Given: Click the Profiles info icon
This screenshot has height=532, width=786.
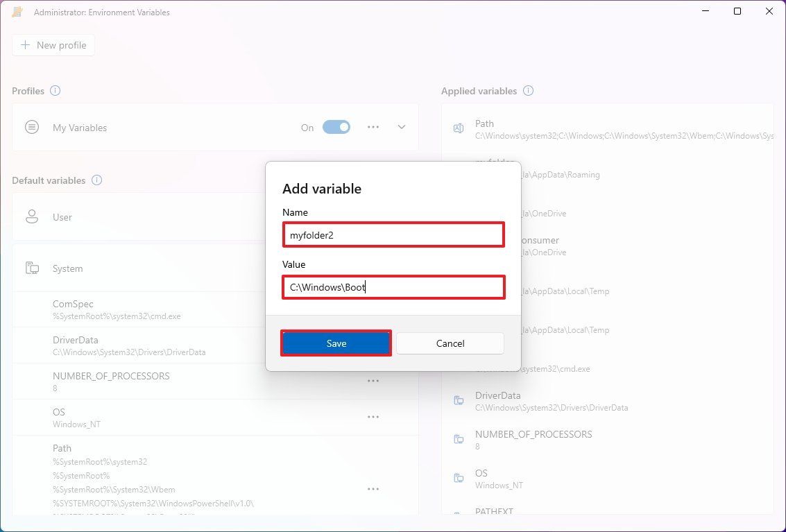Looking at the screenshot, I should (x=55, y=91).
